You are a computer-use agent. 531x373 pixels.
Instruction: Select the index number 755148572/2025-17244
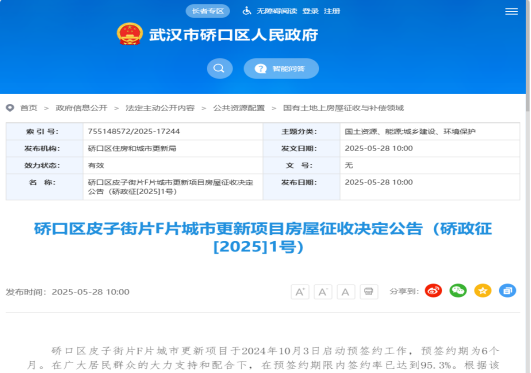tap(134, 131)
